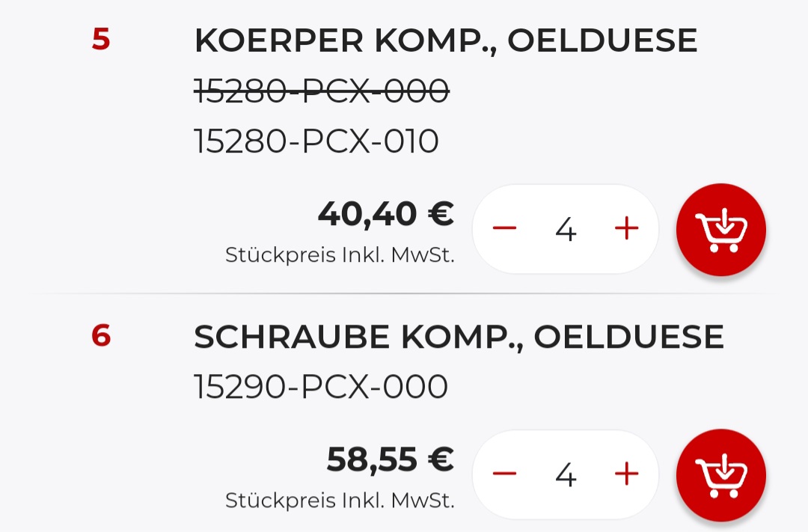
Task: Click divider line between items 5 and 6
Action: 404,293
